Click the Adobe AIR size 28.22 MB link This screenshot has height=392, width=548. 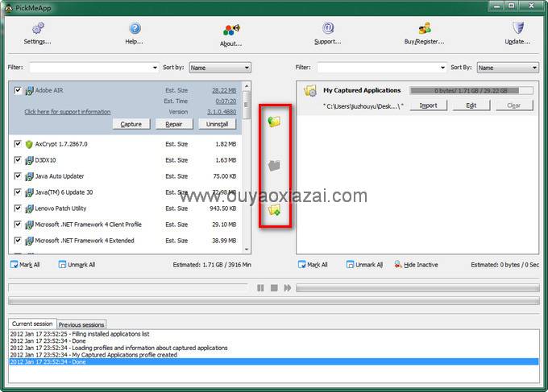224,90
